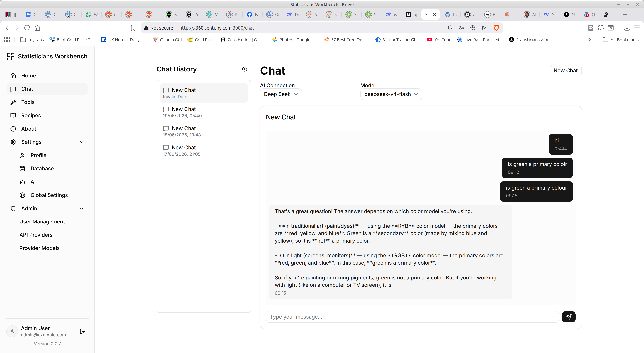Collapse the Settings section chevron
The image size is (644, 353).
pos(82,142)
